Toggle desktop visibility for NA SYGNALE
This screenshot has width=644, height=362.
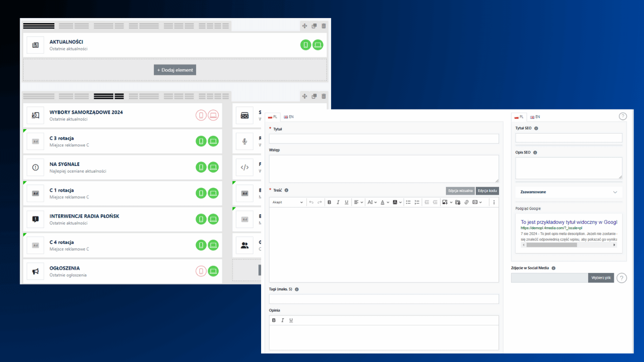pos(213,167)
